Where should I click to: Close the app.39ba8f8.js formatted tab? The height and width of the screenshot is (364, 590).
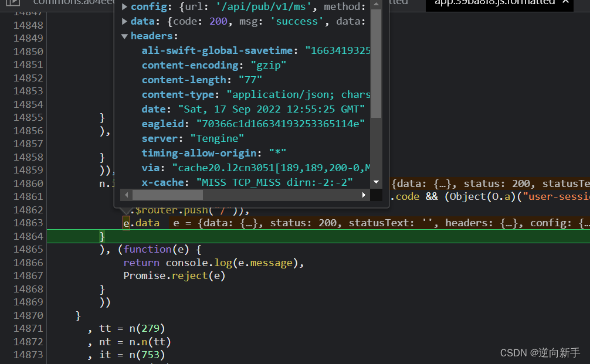(x=565, y=2)
